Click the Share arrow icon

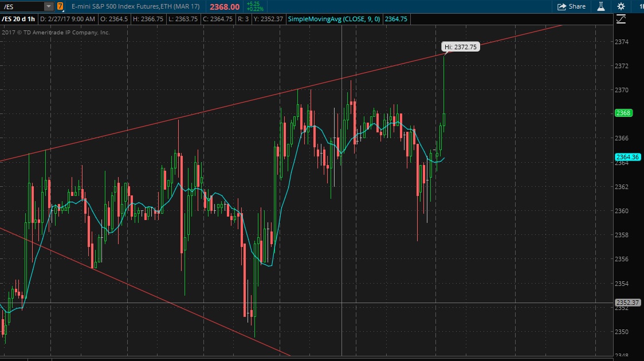click(562, 6)
